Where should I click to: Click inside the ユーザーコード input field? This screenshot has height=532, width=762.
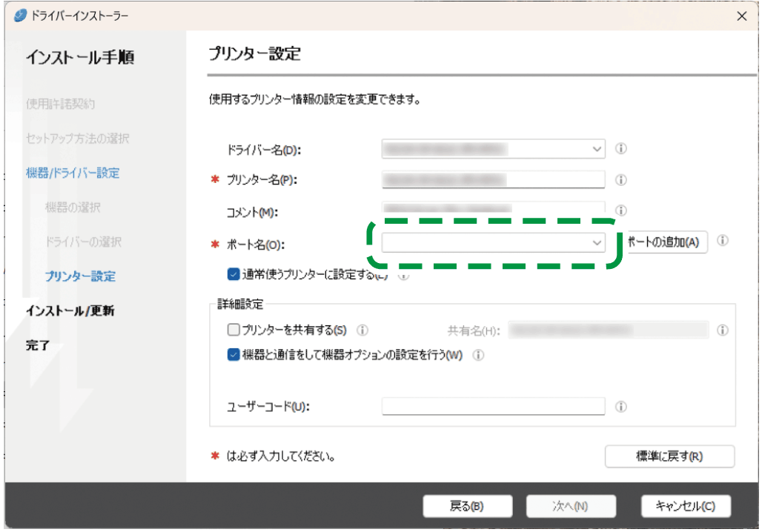click(493, 406)
